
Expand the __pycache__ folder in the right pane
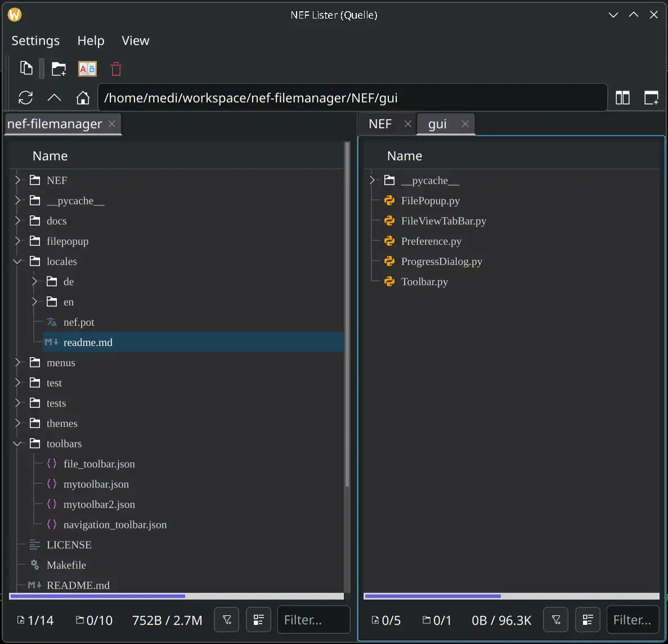click(372, 180)
